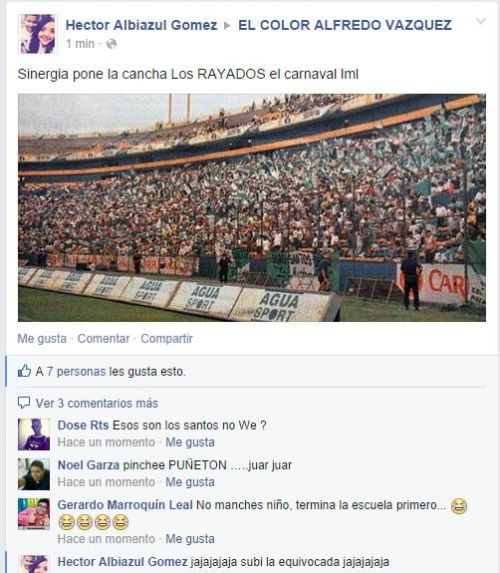Open EL COLOR ALFREDO VAZQUEZ page
Viewport: 500px width, 573px height.
click(345, 25)
